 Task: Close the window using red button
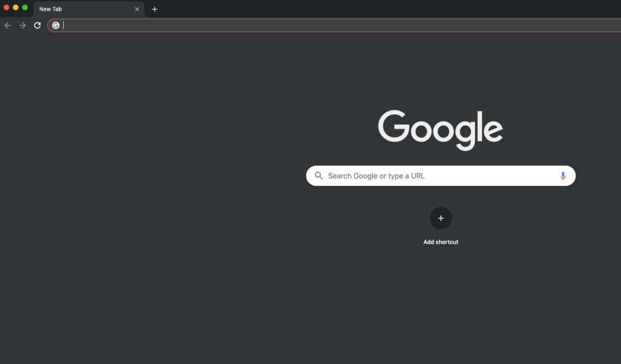pyautogui.click(x=7, y=7)
